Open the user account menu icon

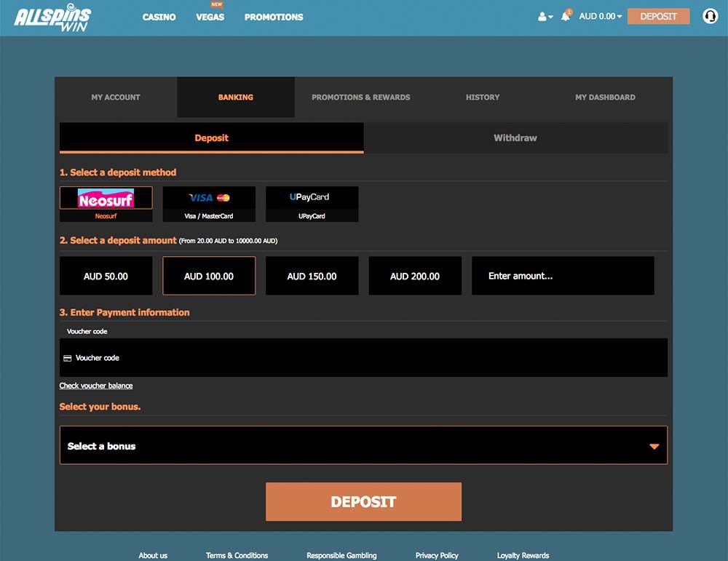pyautogui.click(x=545, y=17)
